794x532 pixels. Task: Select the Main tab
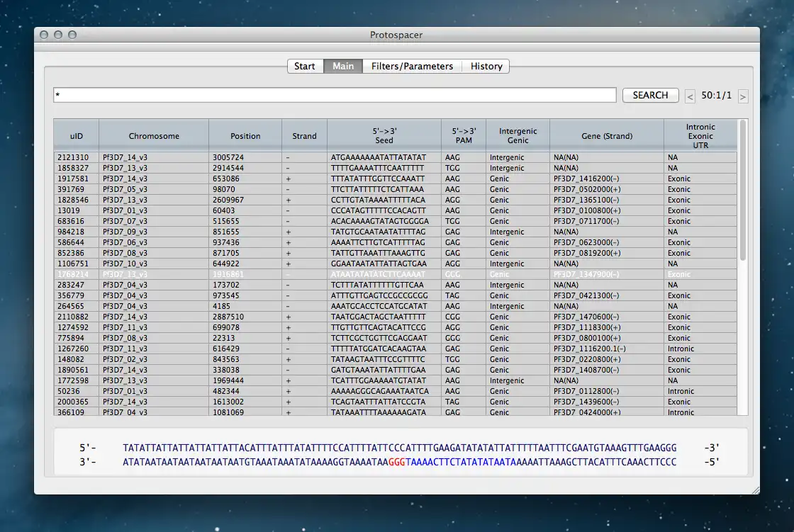point(343,67)
